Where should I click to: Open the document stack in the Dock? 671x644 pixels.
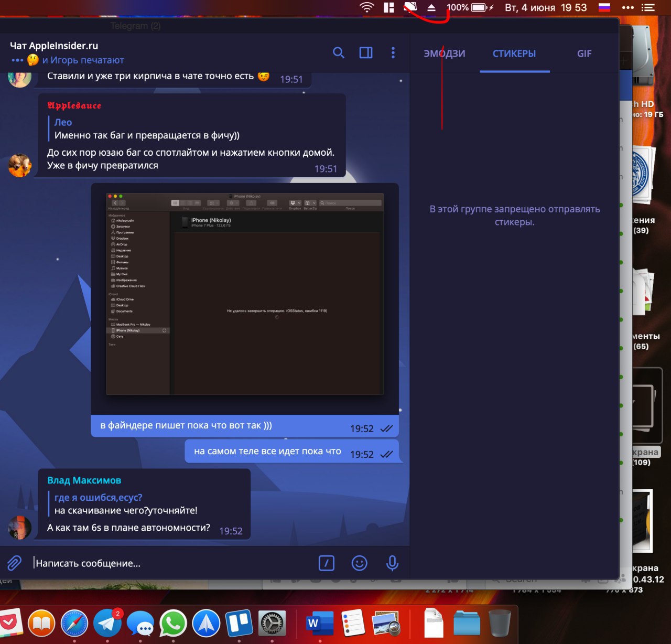[x=434, y=624]
